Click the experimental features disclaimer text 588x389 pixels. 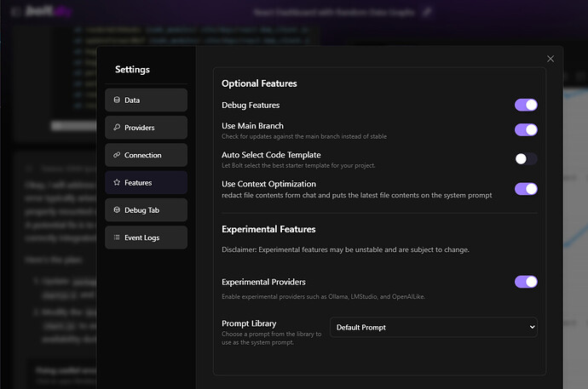[x=345, y=249]
